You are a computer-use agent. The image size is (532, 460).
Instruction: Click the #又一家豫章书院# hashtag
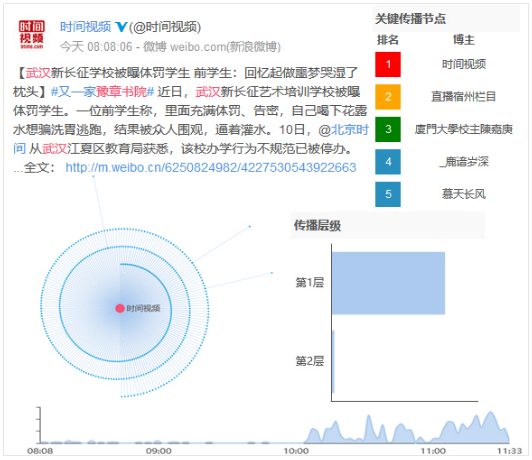tap(102, 92)
